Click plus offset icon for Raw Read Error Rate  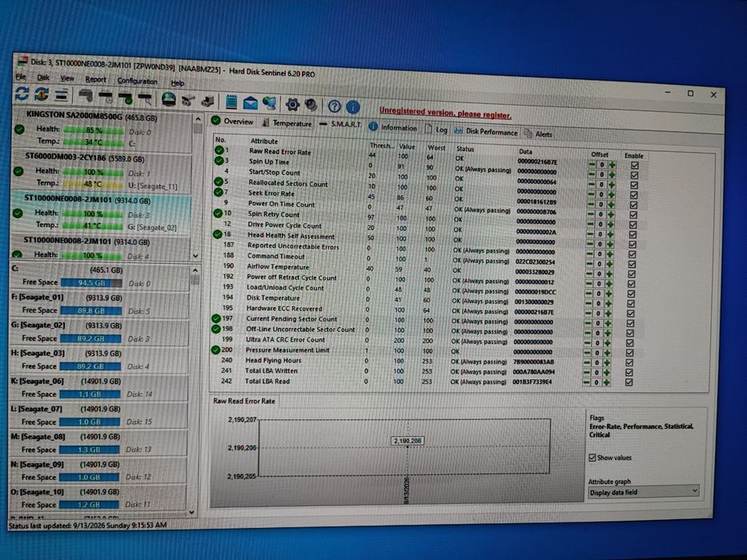click(612, 165)
